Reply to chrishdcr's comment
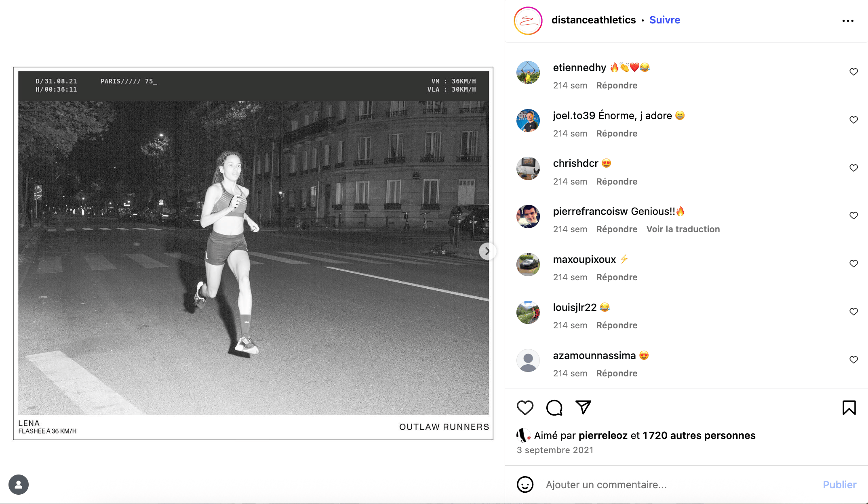 (x=617, y=182)
